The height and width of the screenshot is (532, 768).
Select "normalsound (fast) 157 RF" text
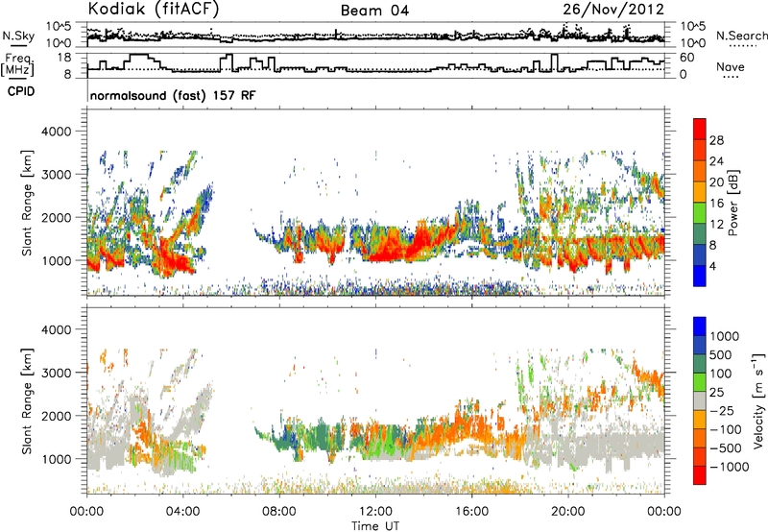coord(173,95)
